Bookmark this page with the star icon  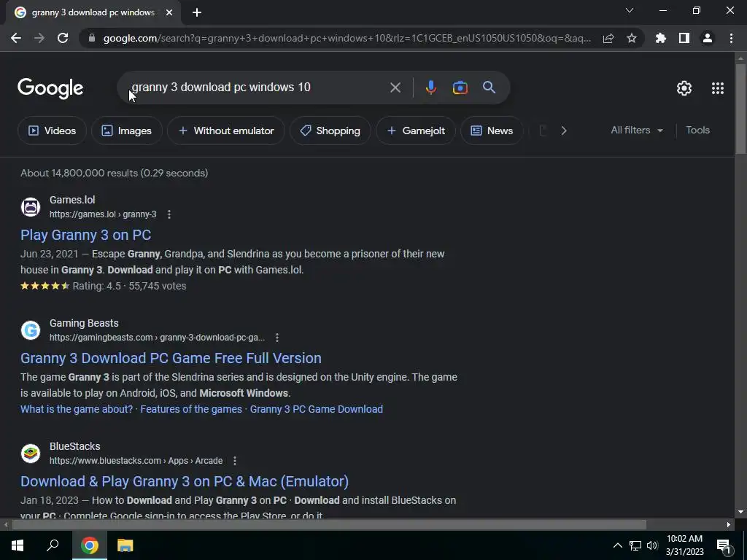pyautogui.click(x=632, y=38)
